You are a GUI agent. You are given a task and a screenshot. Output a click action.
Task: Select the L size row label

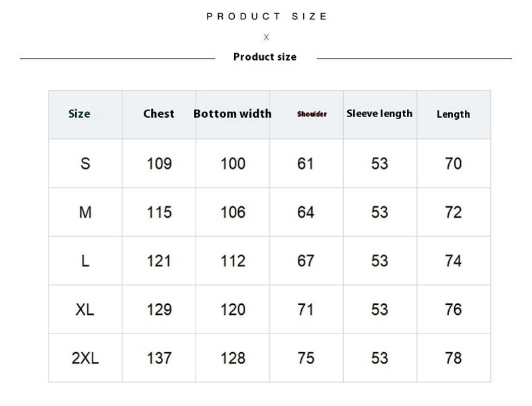tap(85, 261)
